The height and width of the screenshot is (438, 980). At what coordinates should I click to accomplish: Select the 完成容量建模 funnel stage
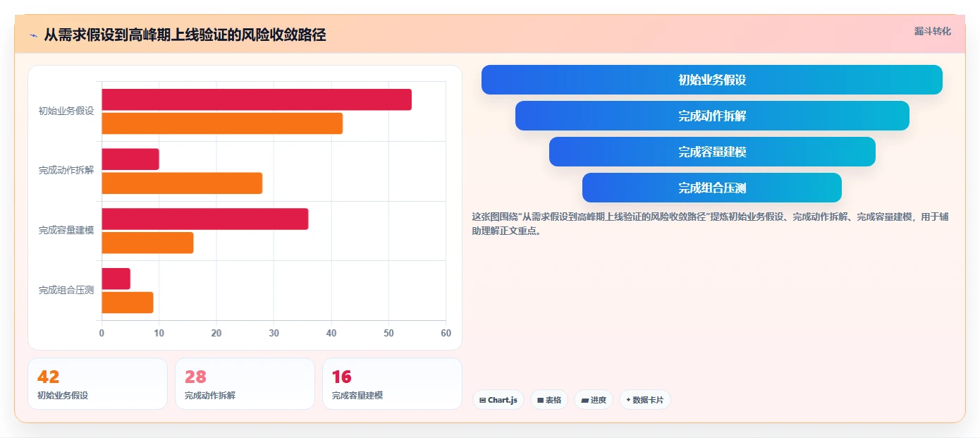pyautogui.click(x=712, y=152)
